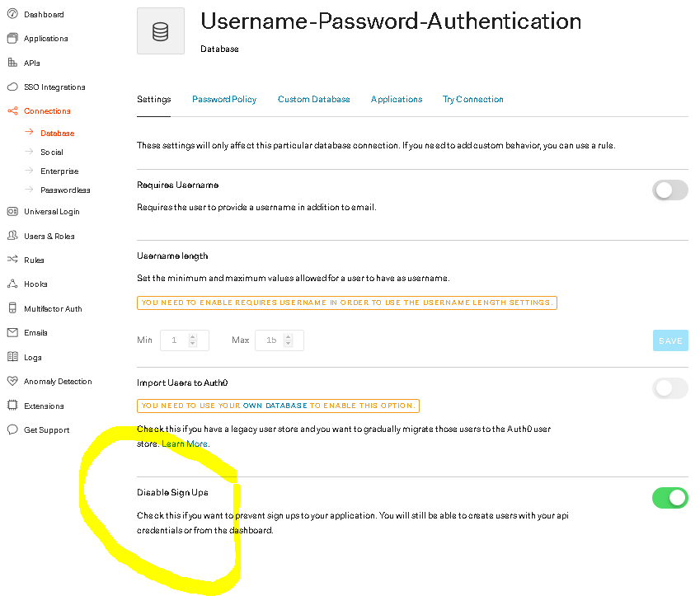700x596 pixels.
Task: Open the Dashboard sidebar icon
Action: click(x=12, y=14)
